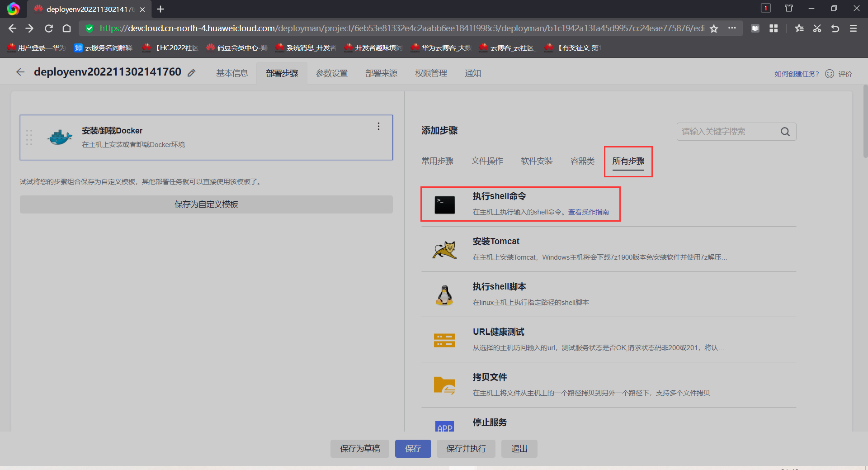The width and height of the screenshot is (868, 470).
Task: Open the 如何创建任务? help link
Action: [797, 74]
